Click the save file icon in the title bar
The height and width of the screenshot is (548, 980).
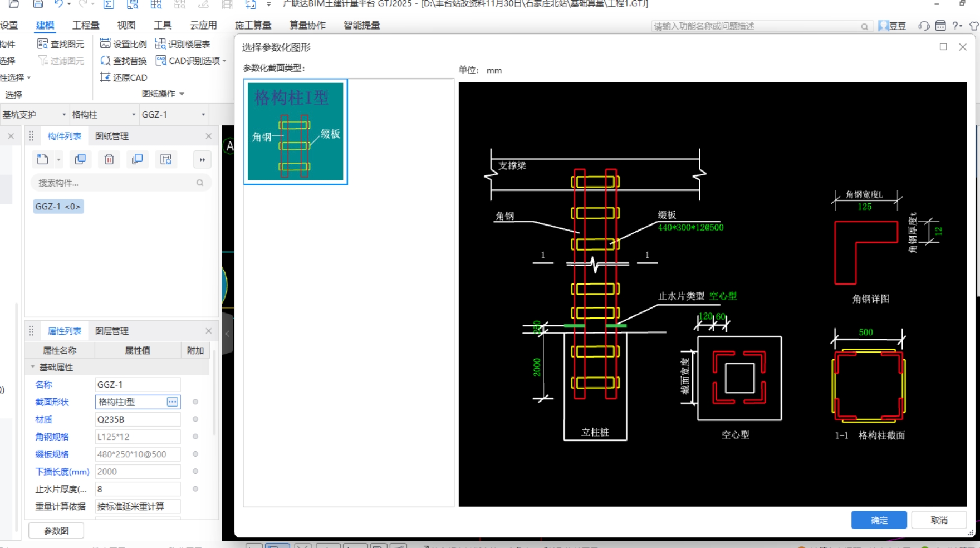pos(38,4)
